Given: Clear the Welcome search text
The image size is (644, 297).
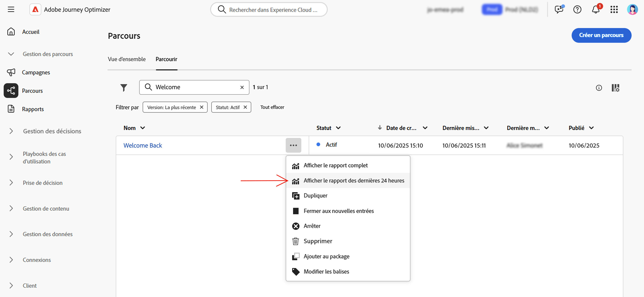Looking at the screenshot, I should [242, 87].
